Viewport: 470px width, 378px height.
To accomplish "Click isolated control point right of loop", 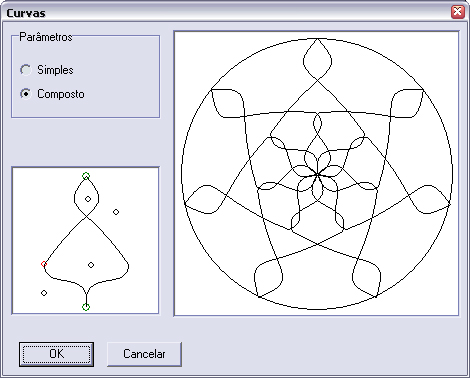I will (x=116, y=212).
